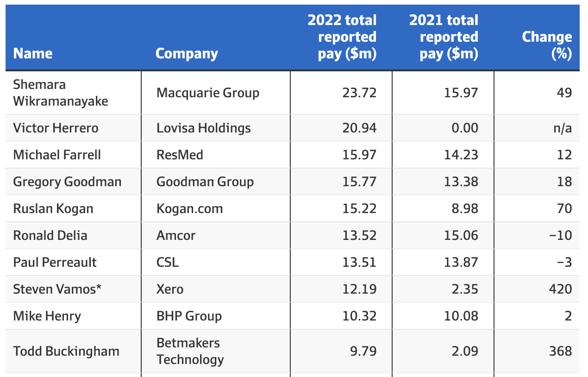Click the 2021 total reported pay header
The width and height of the screenshot is (588, 377).
coord(444,37)
